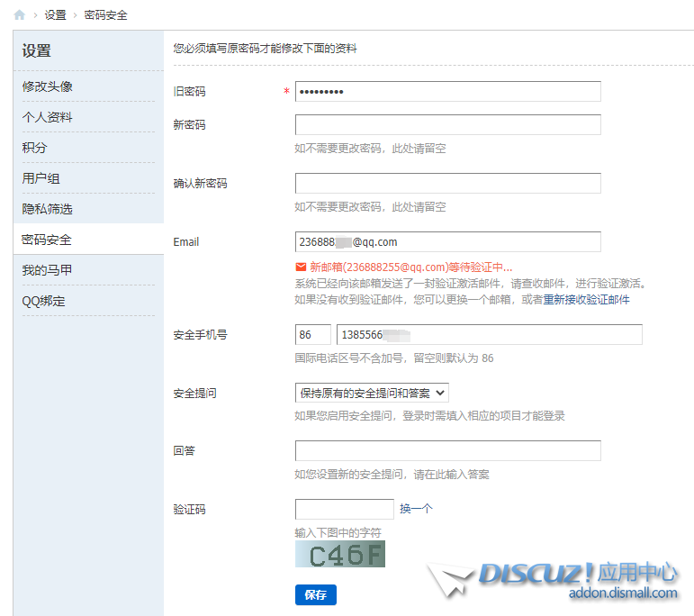Open the 安全提问 security question dropdown
The image size is (694, 616).
click(372, 393)
